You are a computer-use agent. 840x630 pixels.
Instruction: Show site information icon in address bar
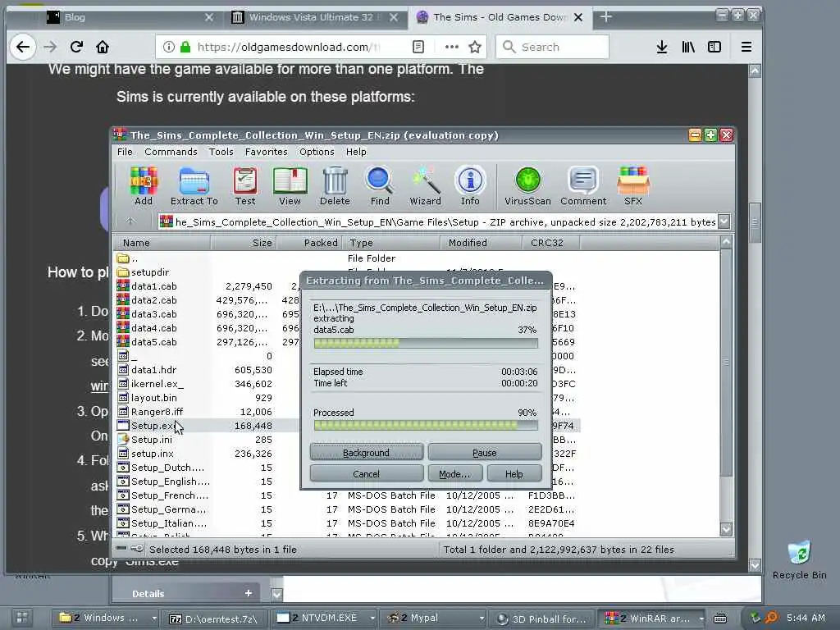pyautogui.click(x=169, y=47)
